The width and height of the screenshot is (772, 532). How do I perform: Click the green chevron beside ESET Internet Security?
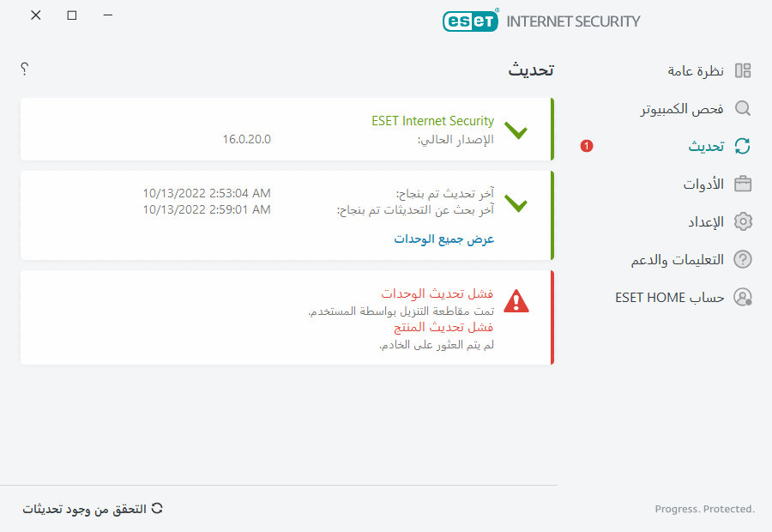tap(516, 131)
